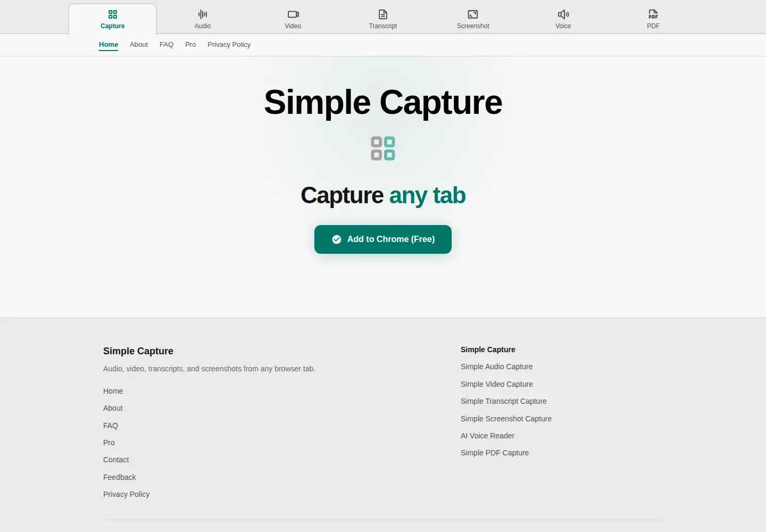The image size is (766, 532).
Task: Open the Contact footer link
Action: pyautogui.click(x=116, y=460)
